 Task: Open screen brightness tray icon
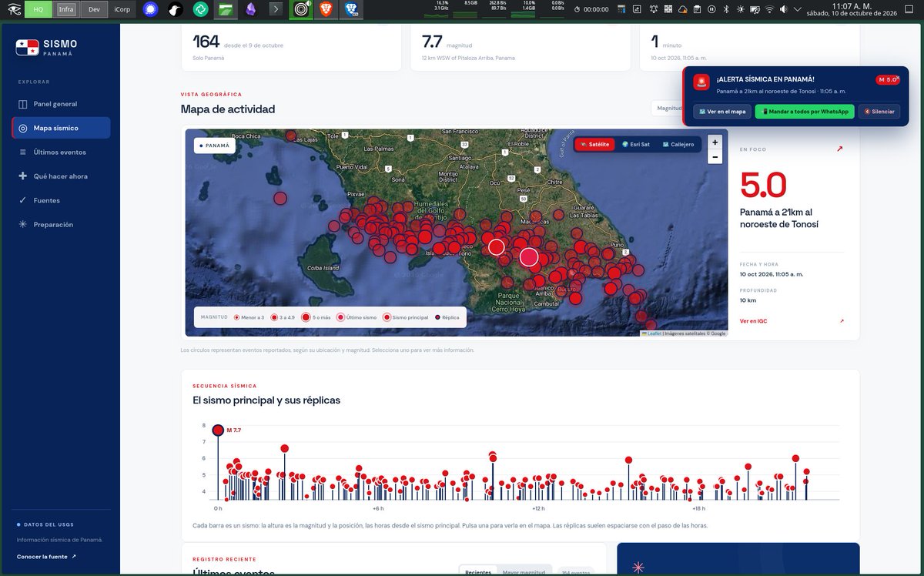coord(741,9)
